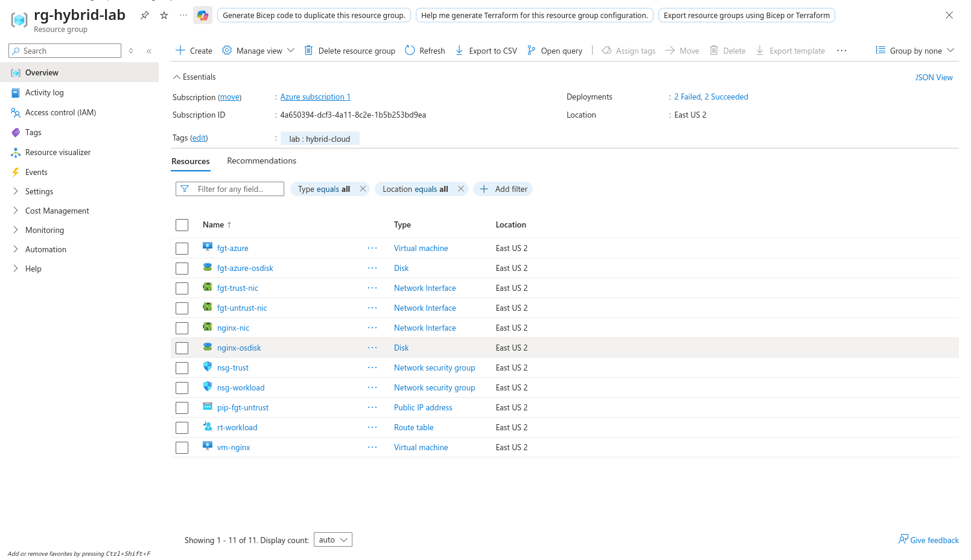Click fgt-azure-osdisk disk icon
The image size is (971, 560).
click(208, 267)
